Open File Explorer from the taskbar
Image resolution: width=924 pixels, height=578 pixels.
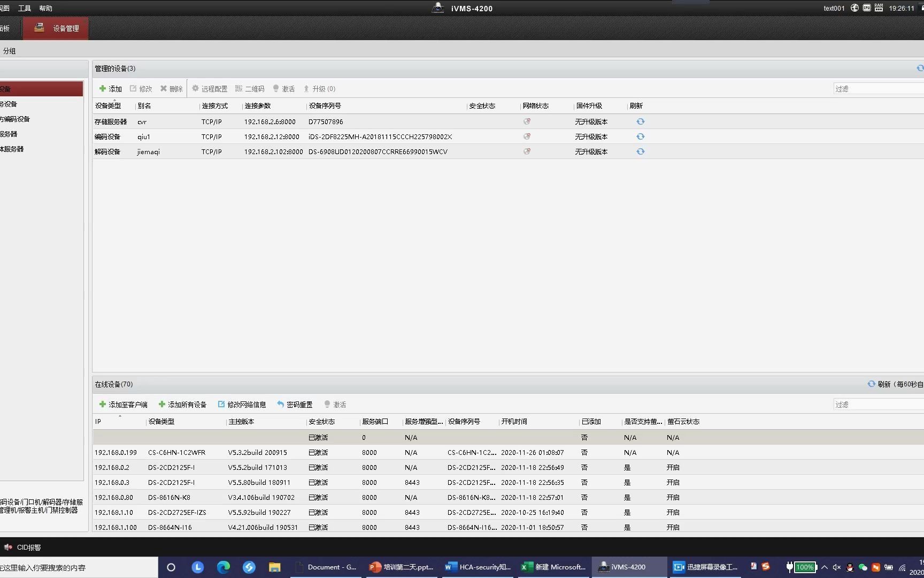(274, 567)
